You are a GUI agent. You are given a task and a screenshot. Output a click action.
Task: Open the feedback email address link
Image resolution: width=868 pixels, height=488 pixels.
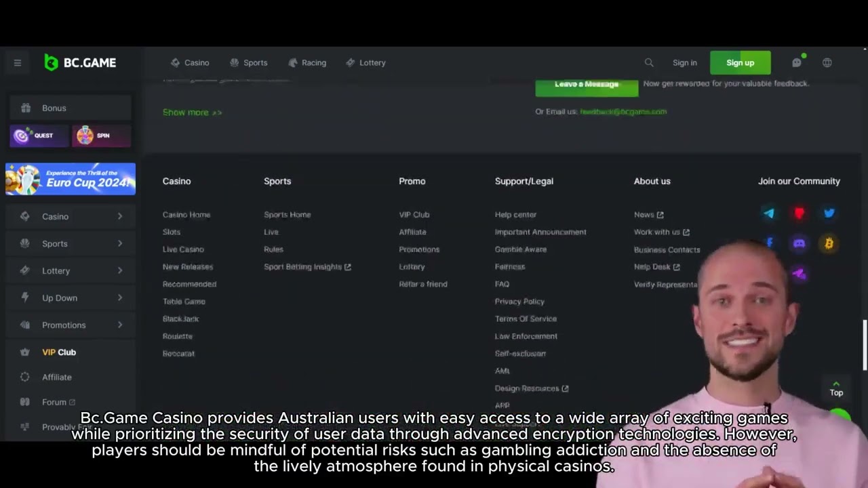[623, 111]
